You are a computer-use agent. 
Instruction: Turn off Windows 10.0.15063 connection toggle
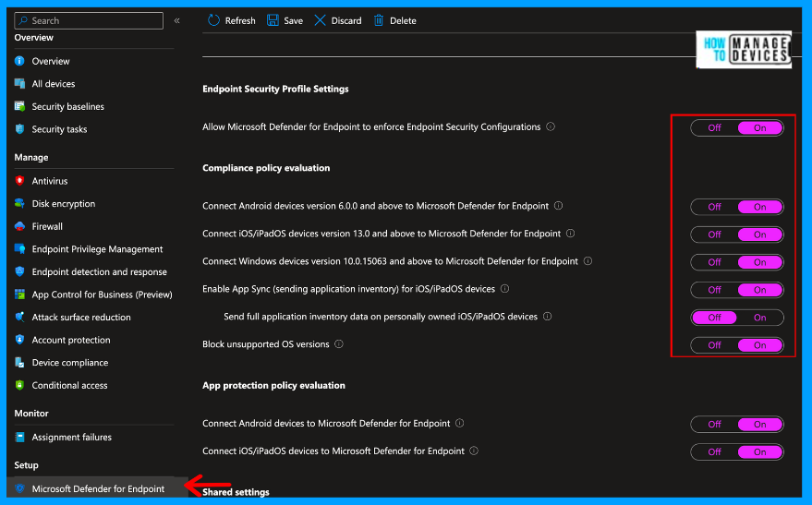[714, 262]
